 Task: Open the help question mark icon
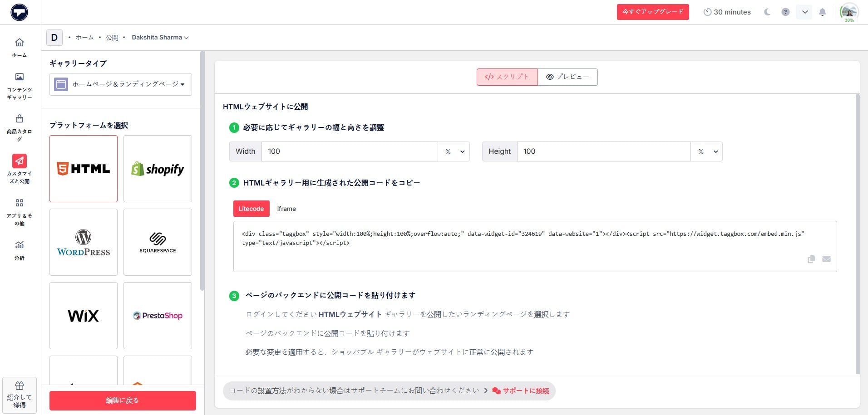[x=785, y=12]
